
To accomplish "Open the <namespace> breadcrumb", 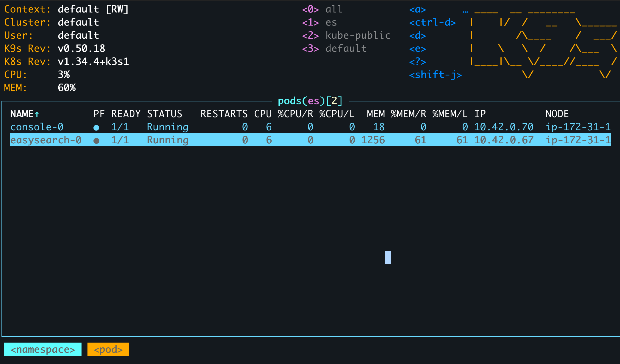I will pos(43,349).
